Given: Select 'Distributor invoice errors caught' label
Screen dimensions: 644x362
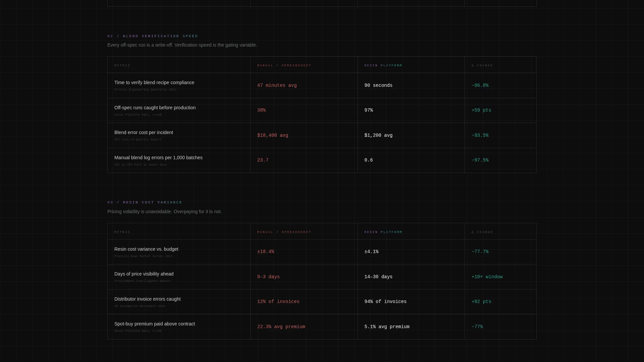Looking at the screenshot, I should [148, 299].
